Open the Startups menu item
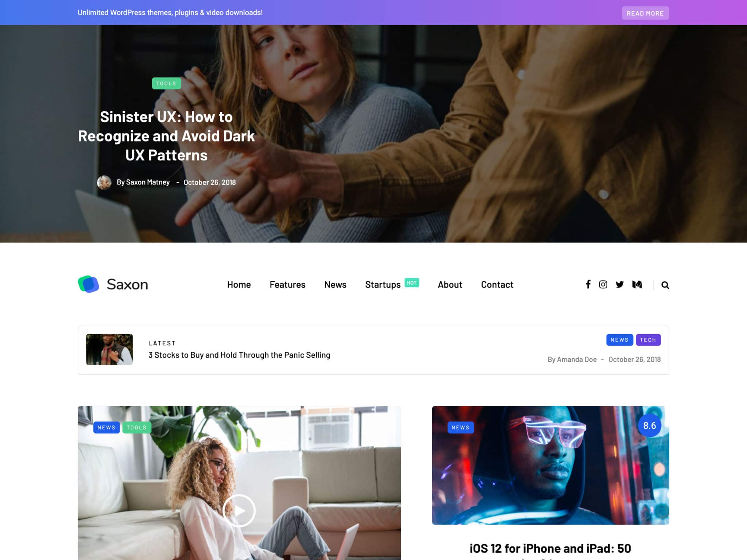Screen dimensions: 747x560 click(383, 285)
